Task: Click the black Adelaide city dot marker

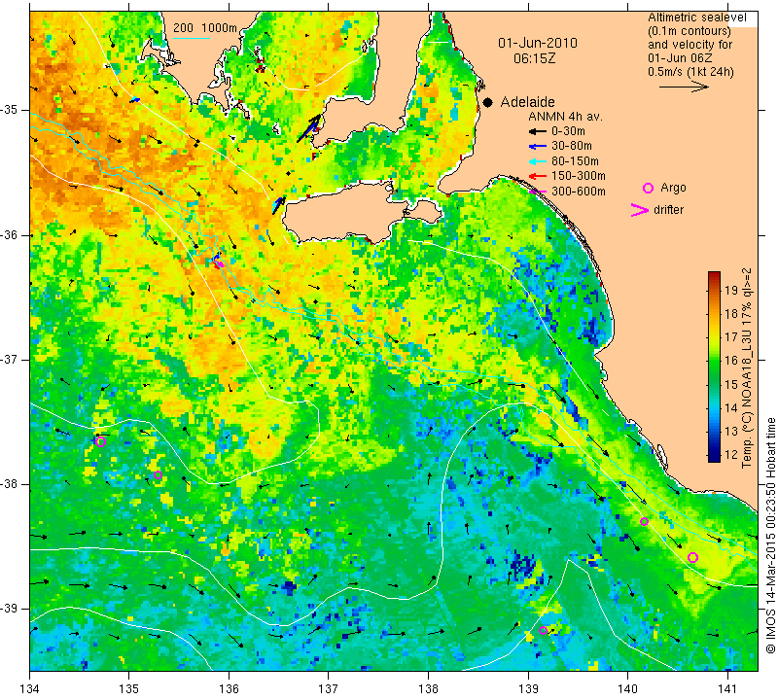Action: coord(488,102)
